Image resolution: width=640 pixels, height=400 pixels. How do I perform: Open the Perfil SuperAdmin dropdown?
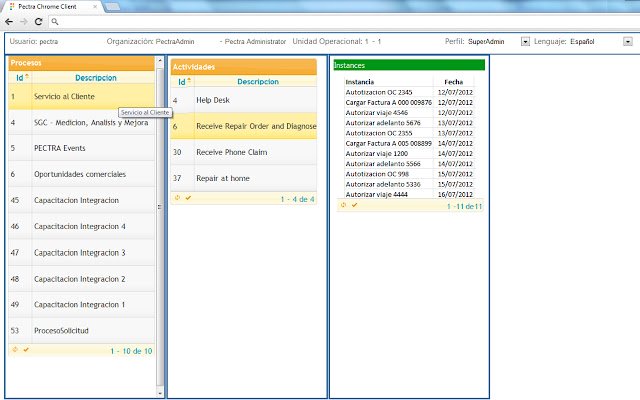[x=525, y=41]
